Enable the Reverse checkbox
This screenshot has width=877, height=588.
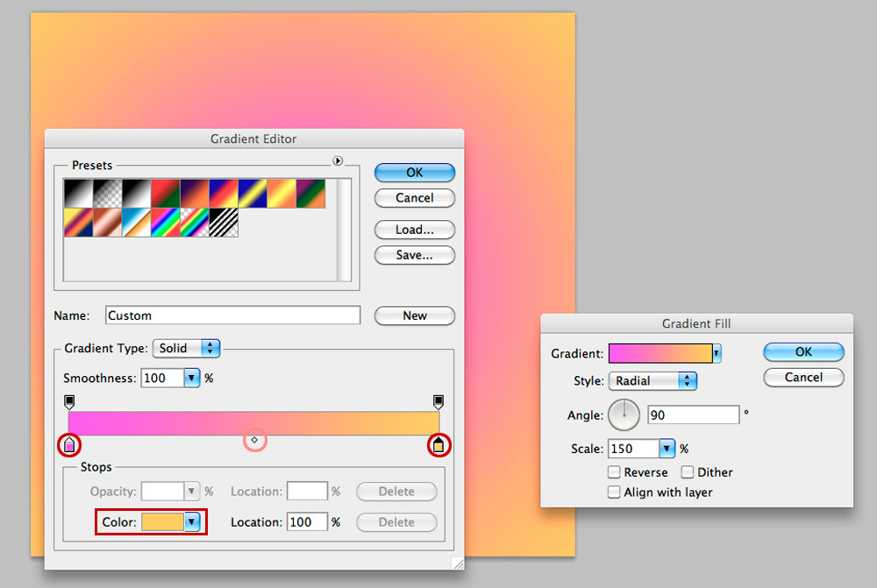point(614,472)
